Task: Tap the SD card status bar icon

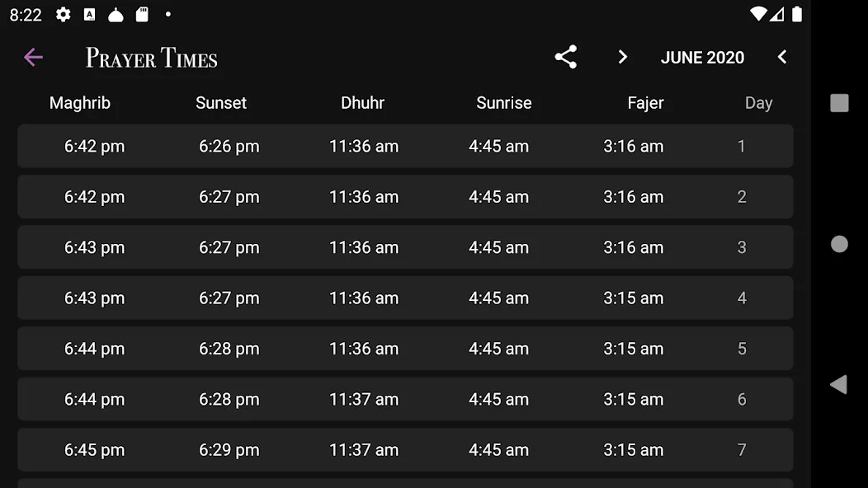Action: (x=142, y=14)
